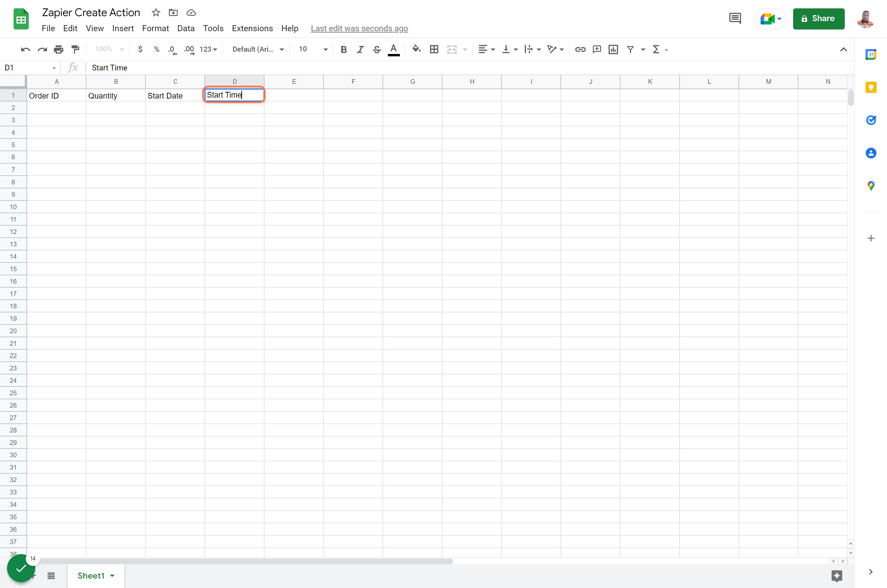This screenshot has height=588, width=887.
Task: Toggle bold formatting
Action: point(343,49)
